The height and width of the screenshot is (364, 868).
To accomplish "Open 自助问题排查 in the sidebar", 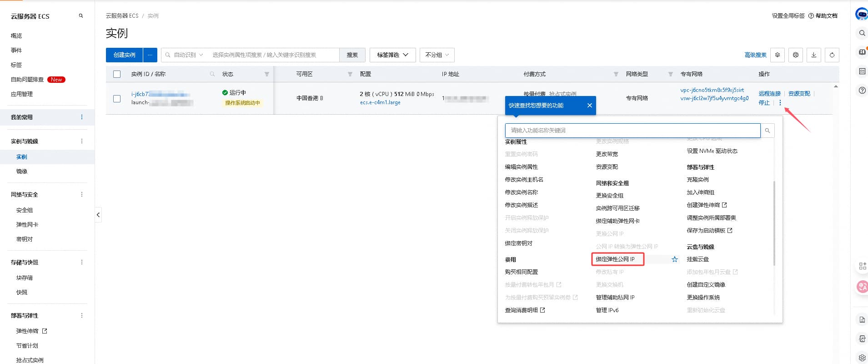I will [x=27, y=80].
